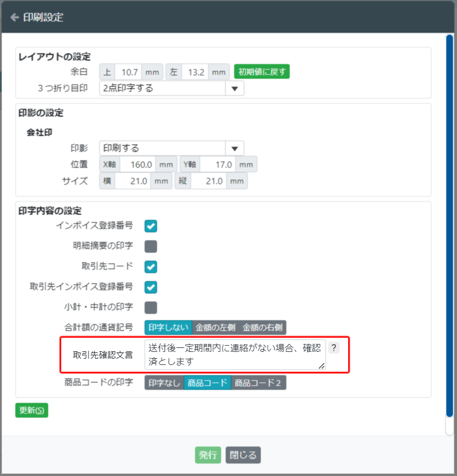Disable the インボイス登録番号 checkbox

151,226
